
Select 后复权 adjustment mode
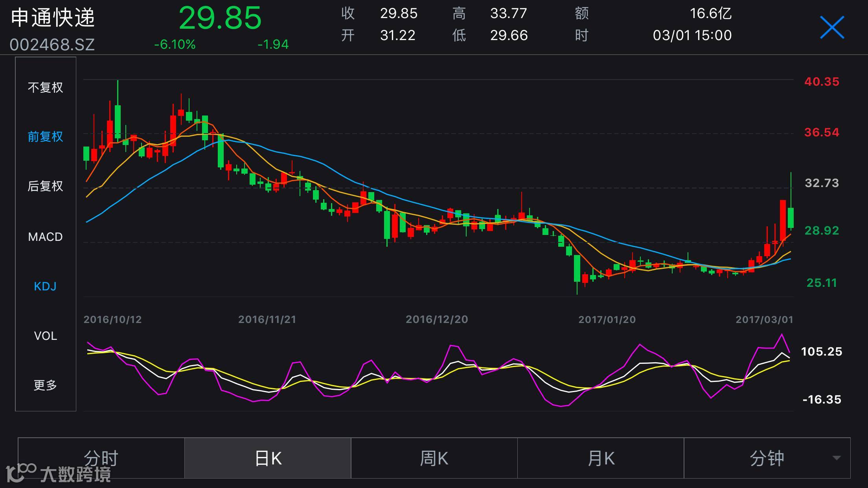[45, 186]
